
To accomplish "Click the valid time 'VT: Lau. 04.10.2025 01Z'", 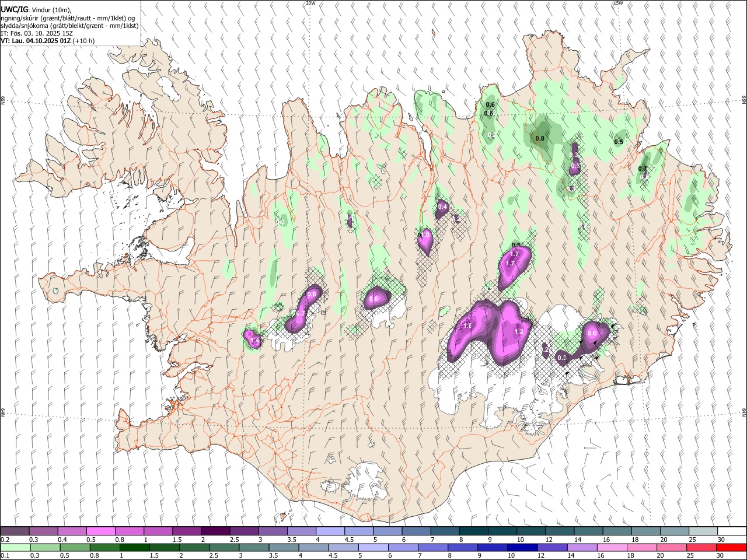I will point(36,41).
